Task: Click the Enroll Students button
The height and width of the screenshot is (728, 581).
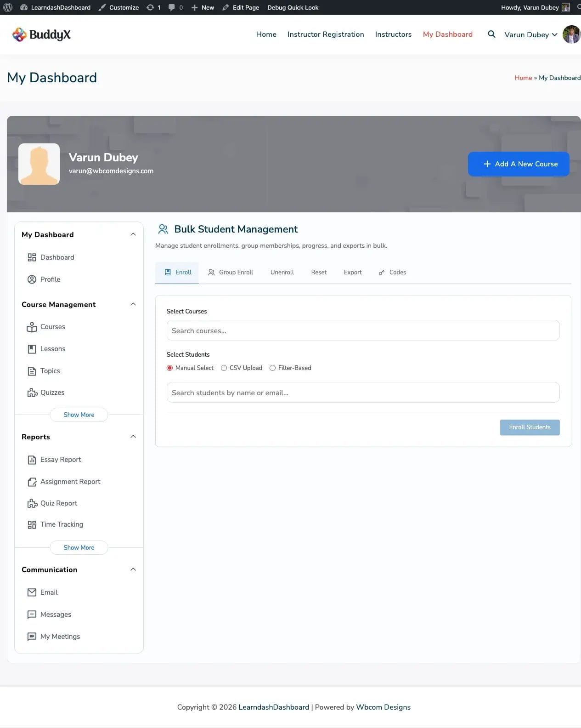Action: tap(530, 427)
